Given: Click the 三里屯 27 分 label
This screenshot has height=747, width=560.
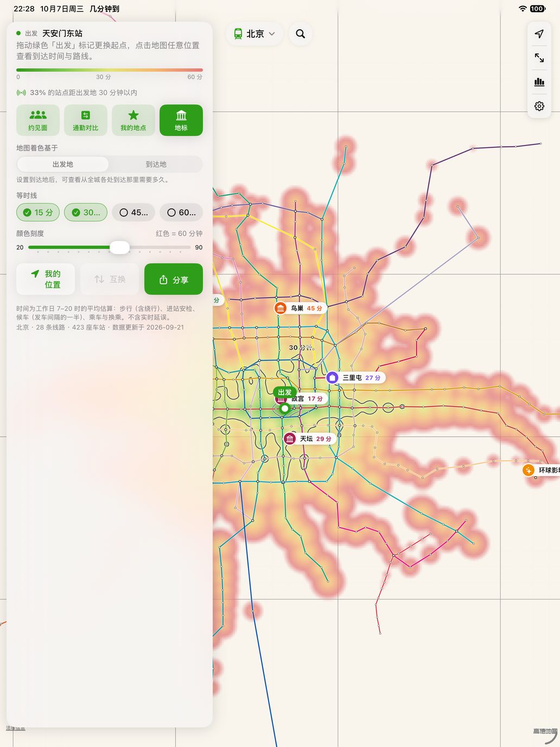Looking at the screenshot, I should 361,377.
